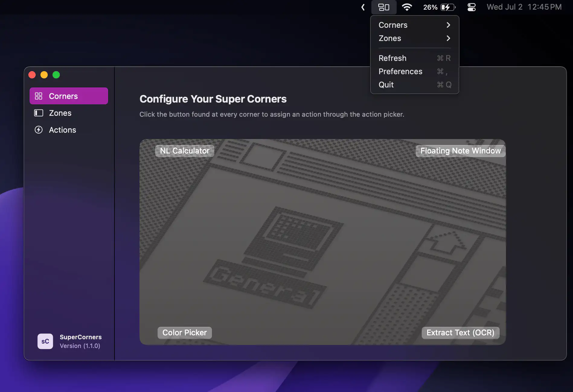The image size is (573, 392).
Task: Click the date and time clock
Action: click(524, 7)
